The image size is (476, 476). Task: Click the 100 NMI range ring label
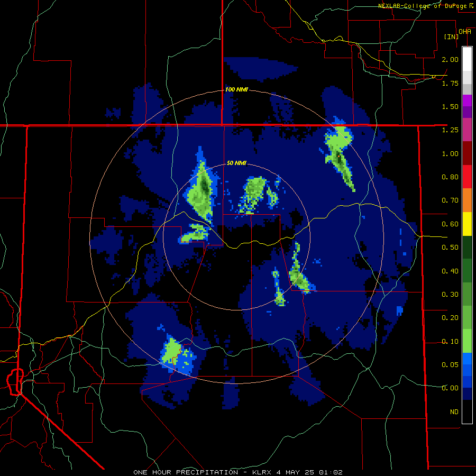click(236, 89)
